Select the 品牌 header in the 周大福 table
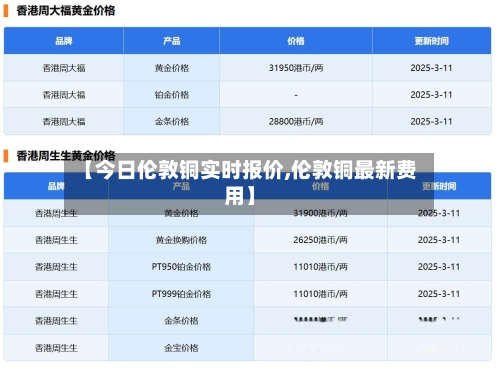The image size is (500, 368). pyautogui.click(x=64, y=41)
